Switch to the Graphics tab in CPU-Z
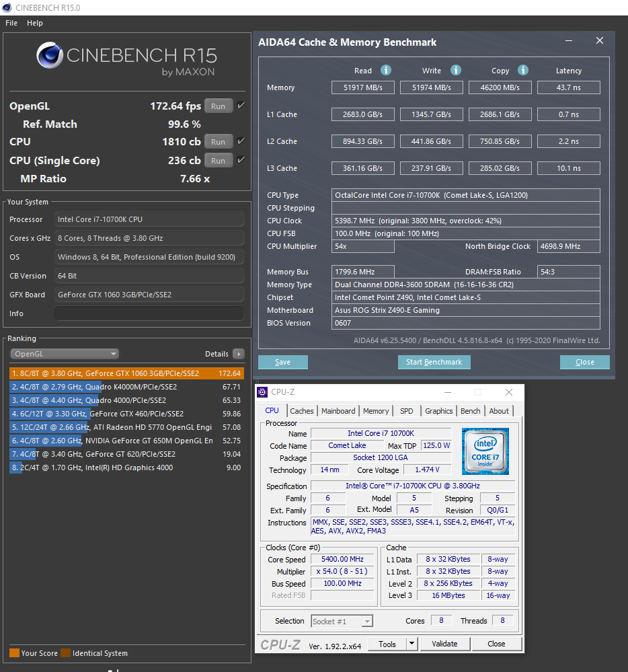Screen dimensions: 628x672 [x=438, y=410]
